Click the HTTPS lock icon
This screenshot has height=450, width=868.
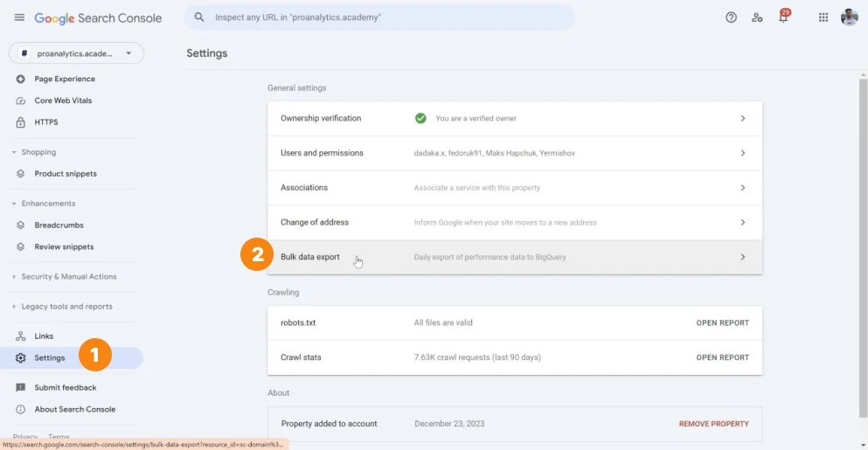tap(20, 121)
